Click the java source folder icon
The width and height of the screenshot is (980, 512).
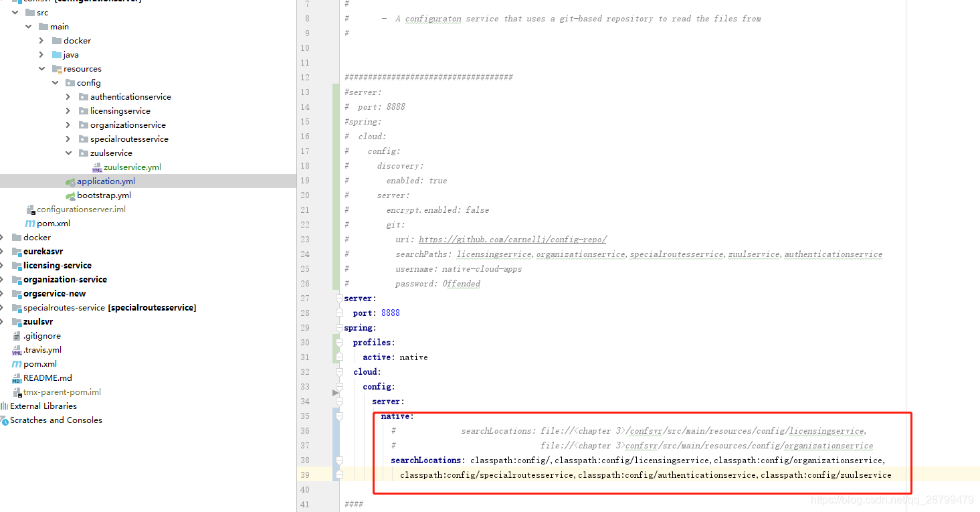click(x=56, y=55)
